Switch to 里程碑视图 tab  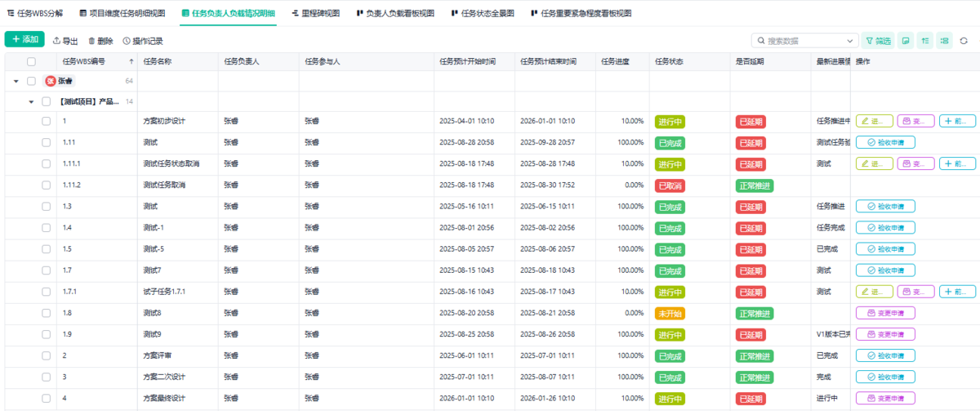(x=316, y=13)
